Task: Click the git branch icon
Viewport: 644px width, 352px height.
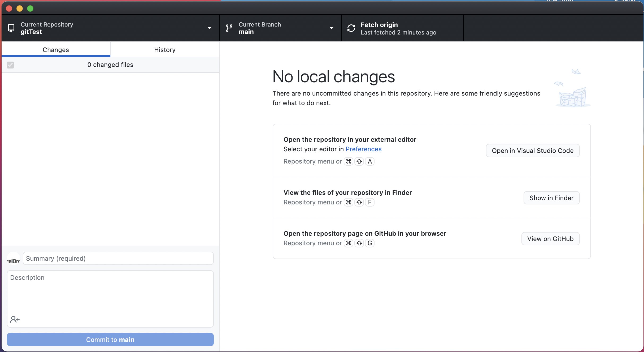Action: coord(229,28)
